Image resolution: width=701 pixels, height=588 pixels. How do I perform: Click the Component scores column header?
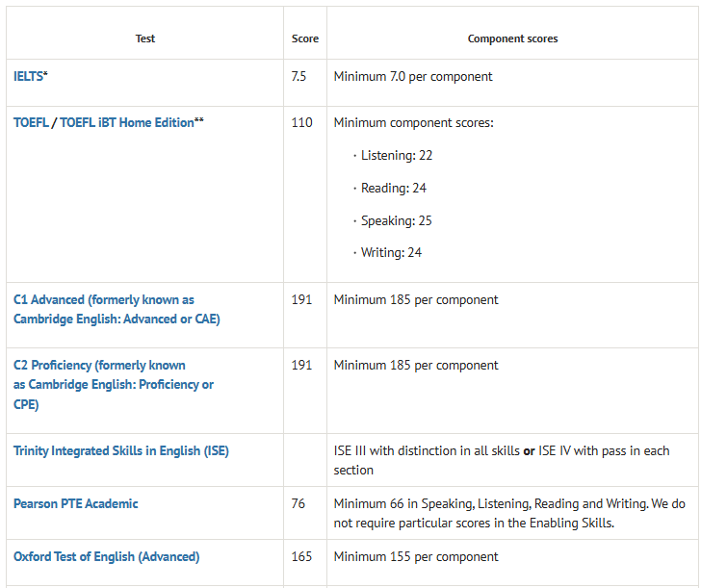point(512,39)
